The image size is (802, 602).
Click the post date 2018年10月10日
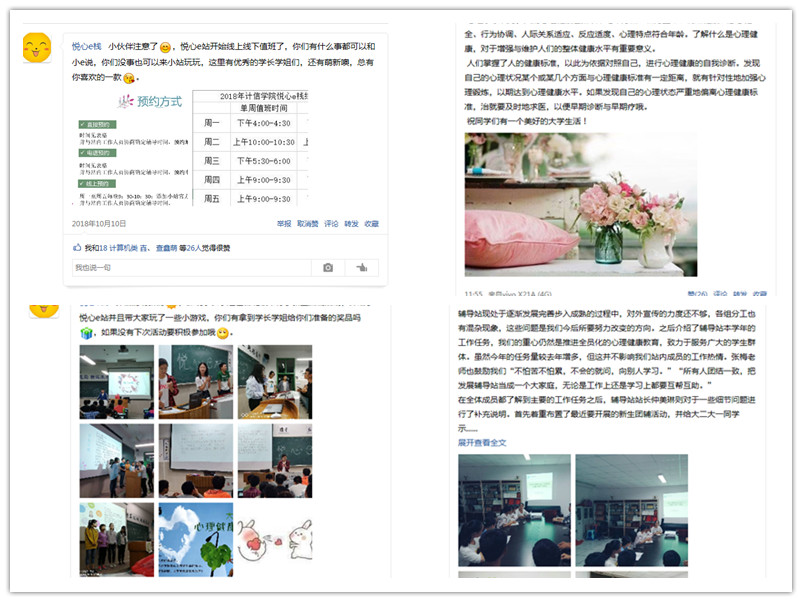click(99, 224)
